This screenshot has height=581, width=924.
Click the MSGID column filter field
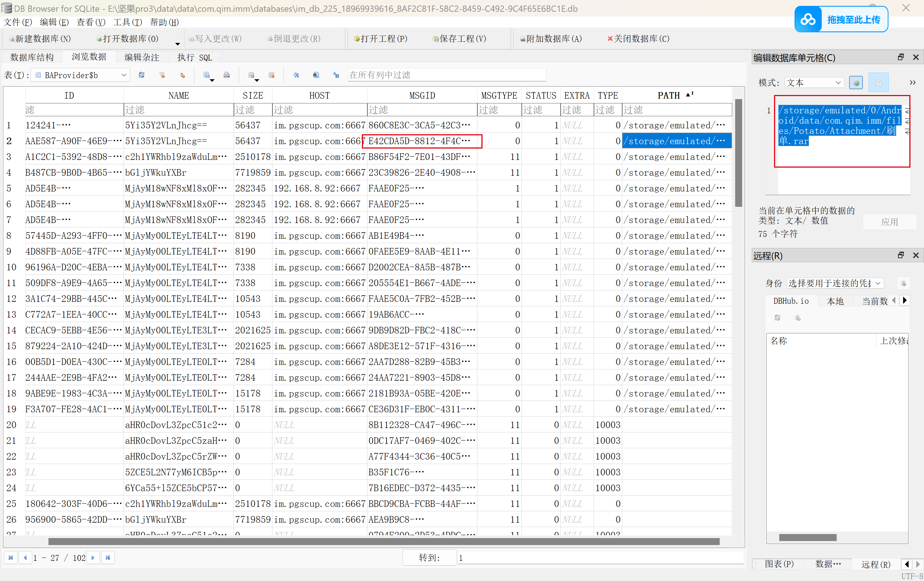coord(422,110)
